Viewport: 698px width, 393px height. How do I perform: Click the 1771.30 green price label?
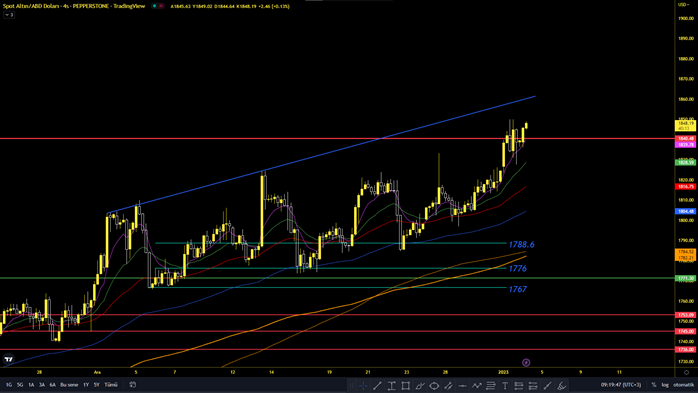pyautogui.click(x=686, y=278)
